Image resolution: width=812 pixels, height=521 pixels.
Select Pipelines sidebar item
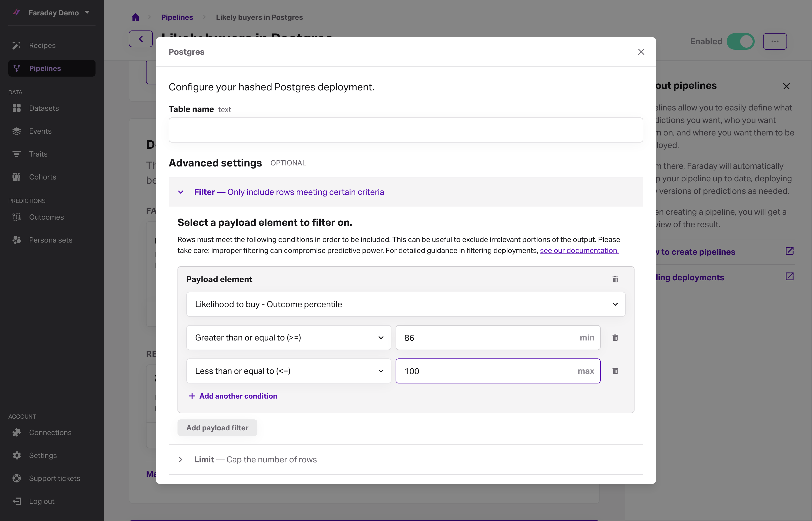tap(52, 68)
